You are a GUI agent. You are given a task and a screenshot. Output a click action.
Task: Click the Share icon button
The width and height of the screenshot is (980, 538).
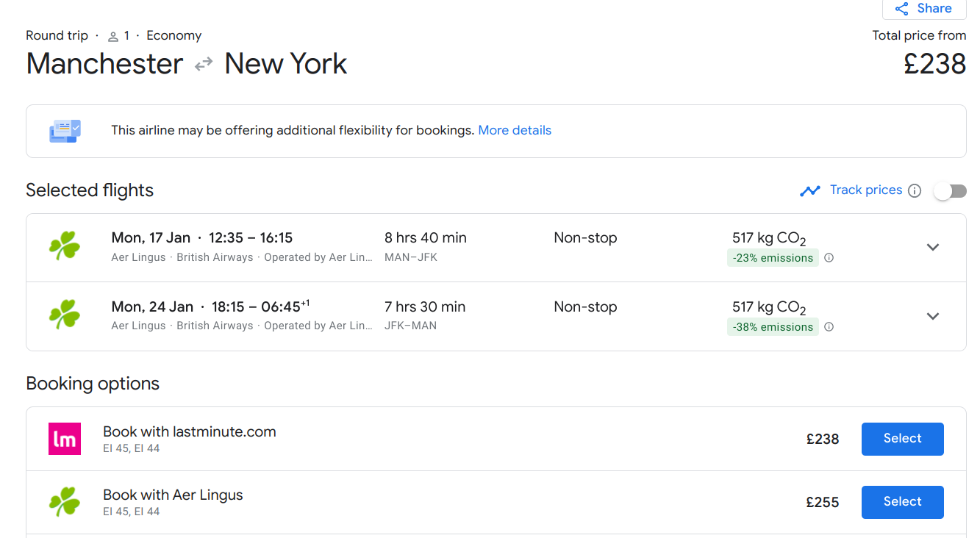[923, 9]
